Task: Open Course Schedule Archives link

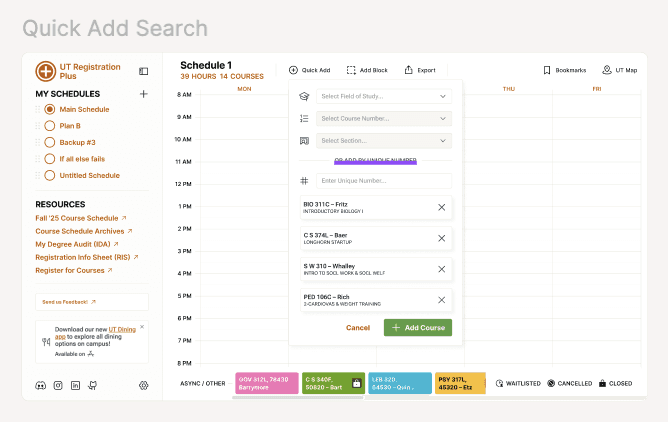Action: [x=84, y=231]
